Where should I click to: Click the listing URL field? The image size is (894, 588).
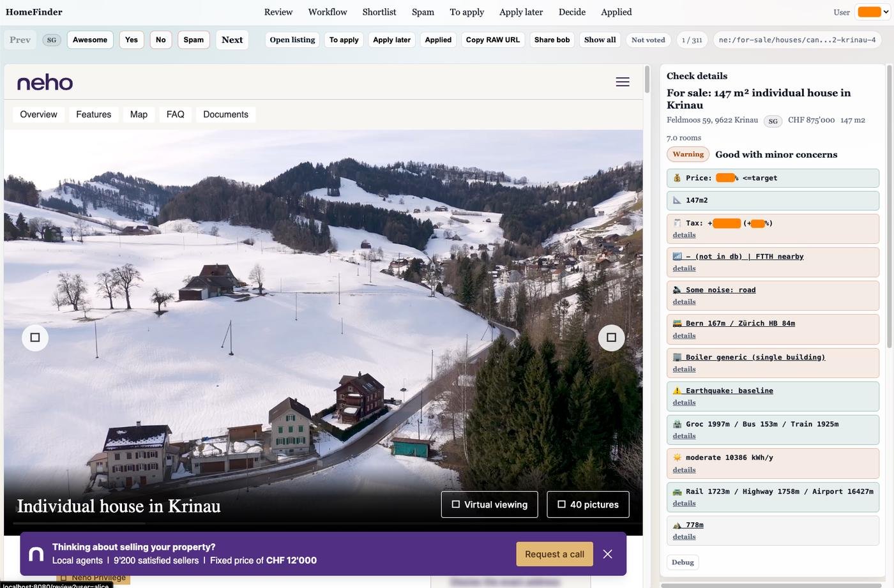pos(797,40)
